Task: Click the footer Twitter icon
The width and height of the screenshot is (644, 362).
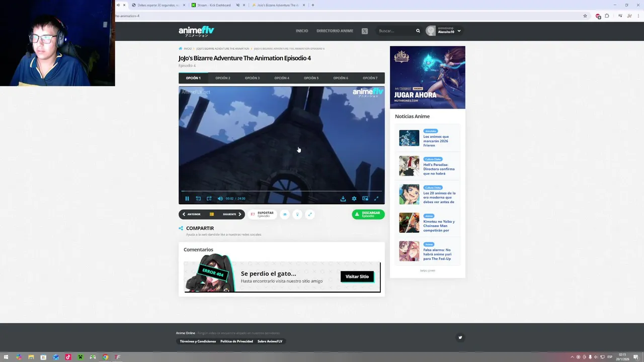Action: click(x=460, y=338)
